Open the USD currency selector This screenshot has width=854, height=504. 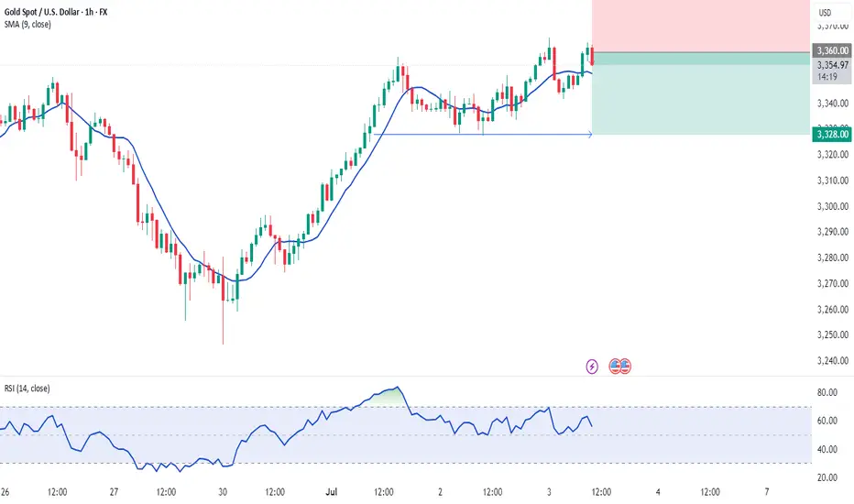point(825,13)
